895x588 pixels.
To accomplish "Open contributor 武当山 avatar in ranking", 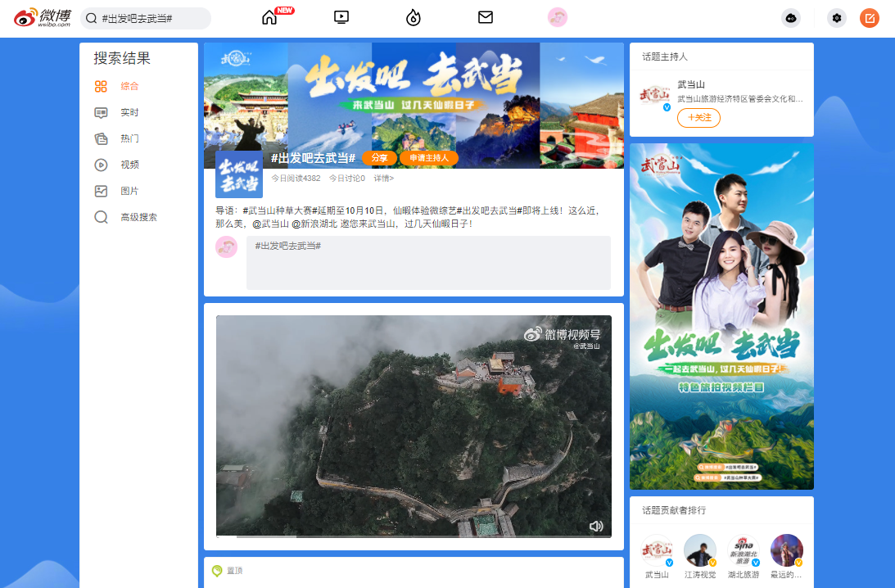I will (657, 550).
